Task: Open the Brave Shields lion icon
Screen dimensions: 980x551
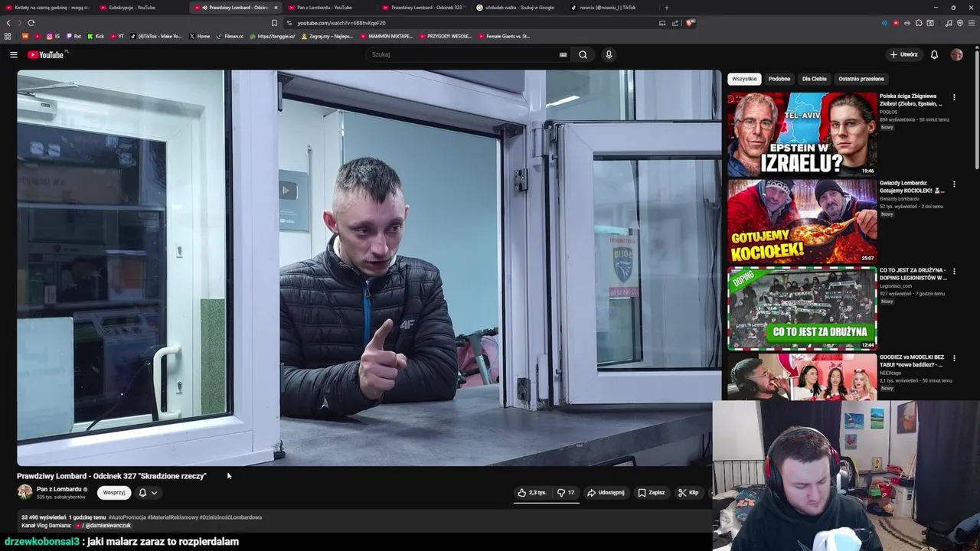Action: point(689,23)
